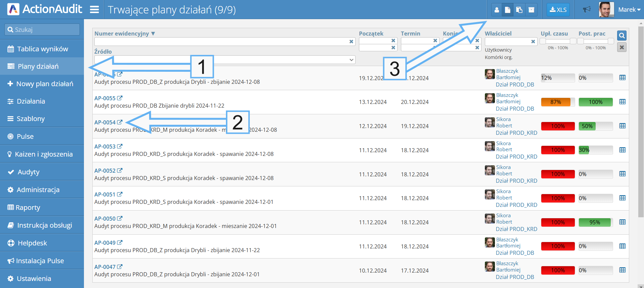Open table details icon for AP-0050 row
644x288 pixels.
pyautogui.click(x=622, y=222)
